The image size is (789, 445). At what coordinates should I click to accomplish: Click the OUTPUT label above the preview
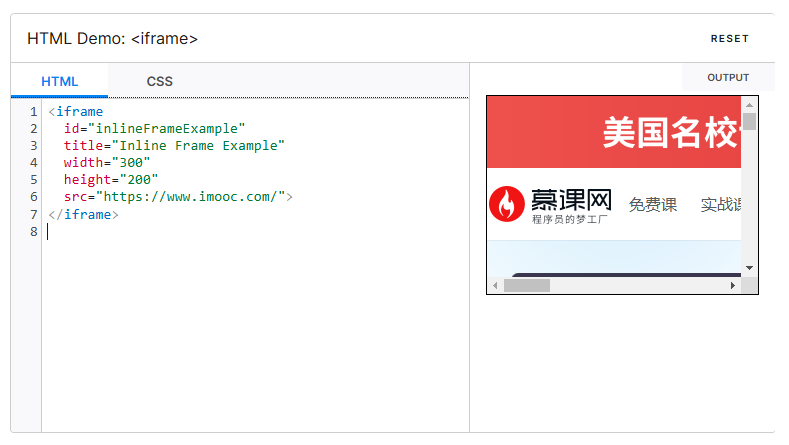point(727,78)
